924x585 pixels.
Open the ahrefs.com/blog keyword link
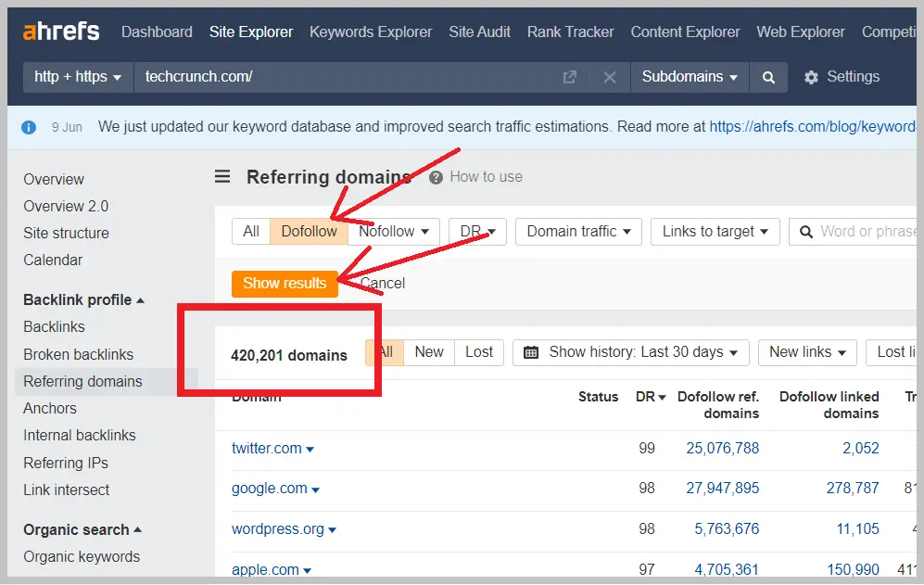point(812,127)
